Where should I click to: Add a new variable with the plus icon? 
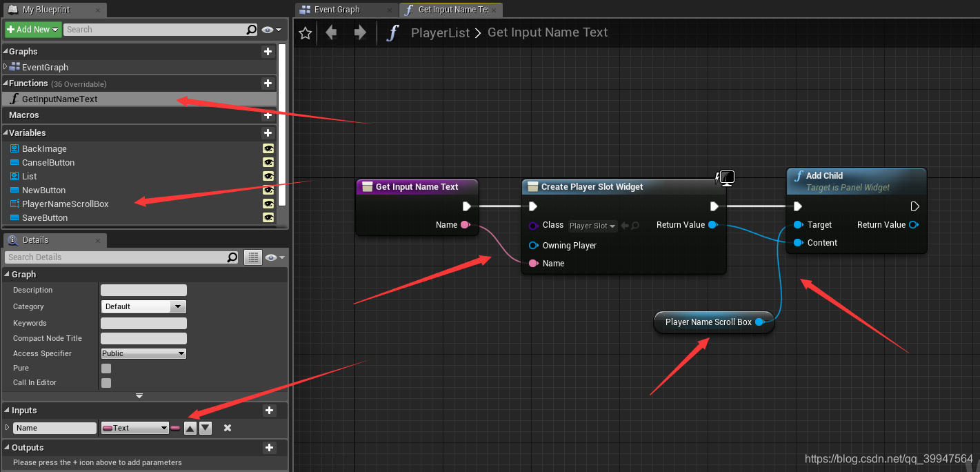point(268,133)
